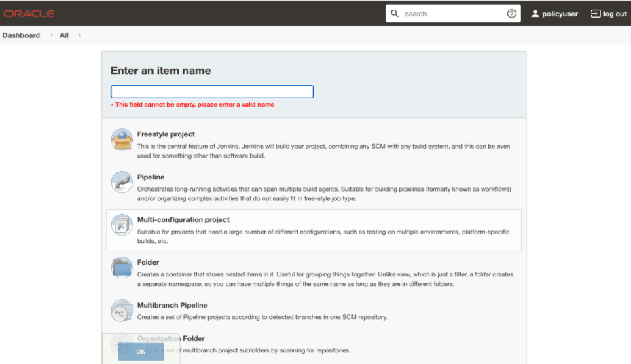Screen dimensions: 631x364
Task: Click into the search box
Action: pyautogui.click(x=453, y=14)
